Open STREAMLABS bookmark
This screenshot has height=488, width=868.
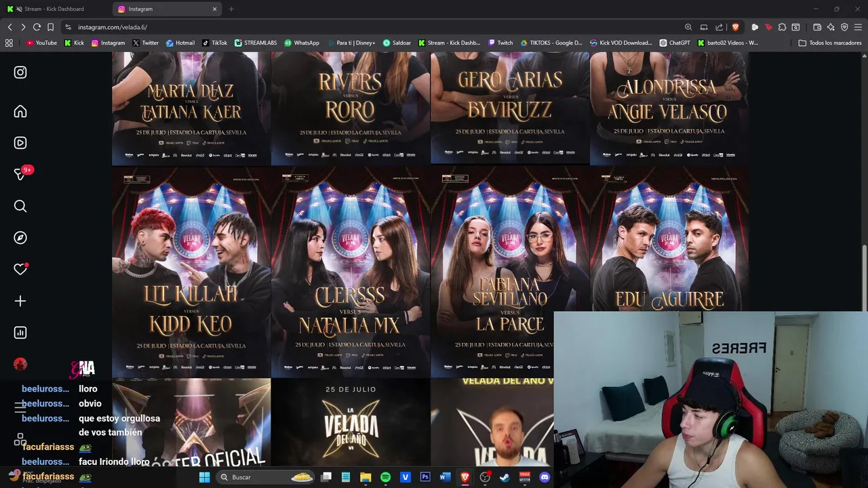[256, 43]
